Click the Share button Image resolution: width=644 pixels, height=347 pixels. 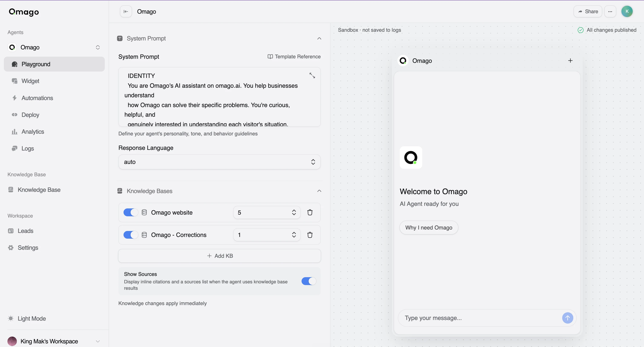point(588,11)
